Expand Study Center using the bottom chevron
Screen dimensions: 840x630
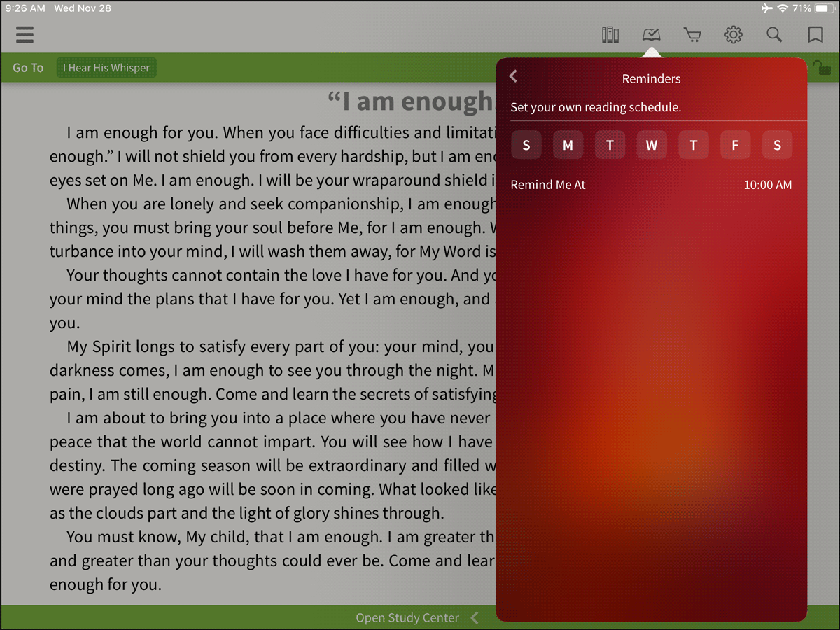click(475, 618)
